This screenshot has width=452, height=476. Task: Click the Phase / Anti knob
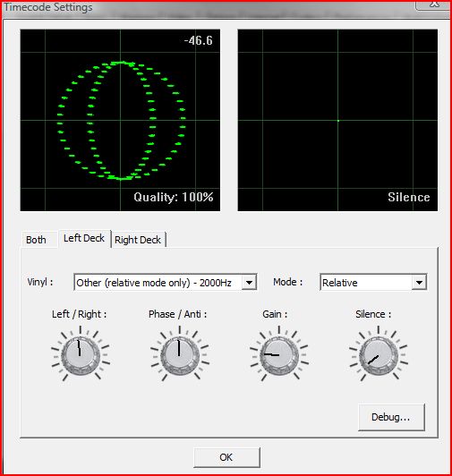[180, 355]
